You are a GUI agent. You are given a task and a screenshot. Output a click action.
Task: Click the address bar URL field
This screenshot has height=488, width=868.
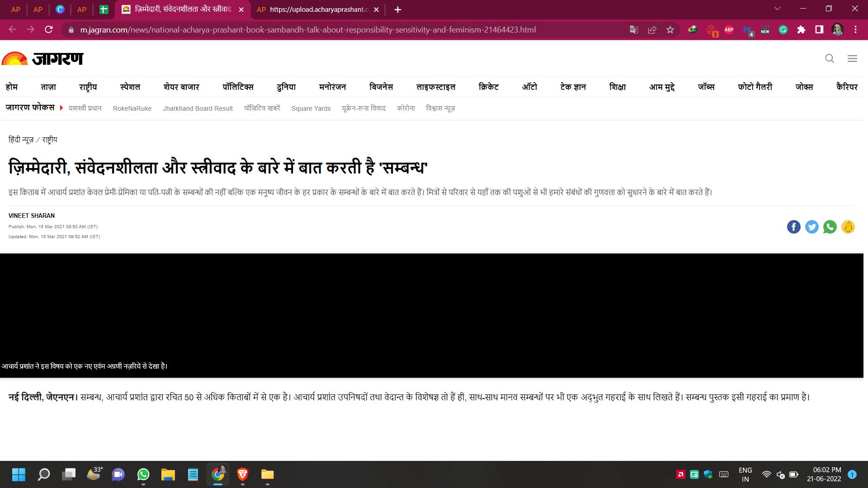[x=307, y=30]
